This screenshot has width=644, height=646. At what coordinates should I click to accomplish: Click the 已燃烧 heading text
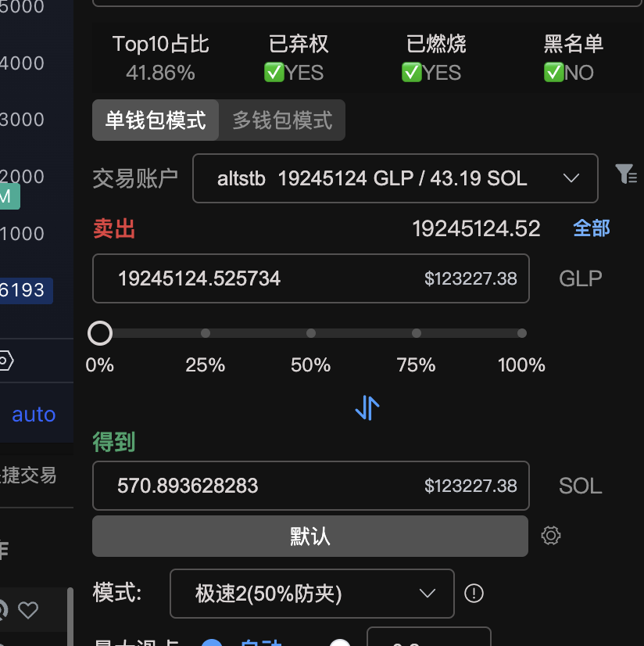[x=436, y=44]
